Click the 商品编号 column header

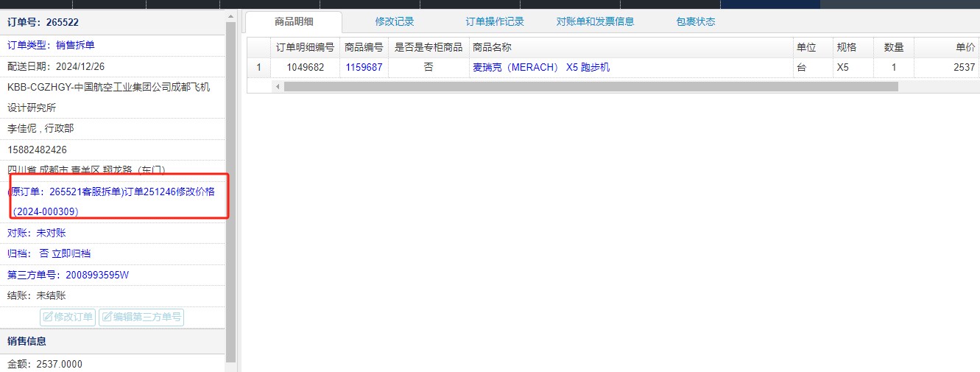[x=364, y=47]
